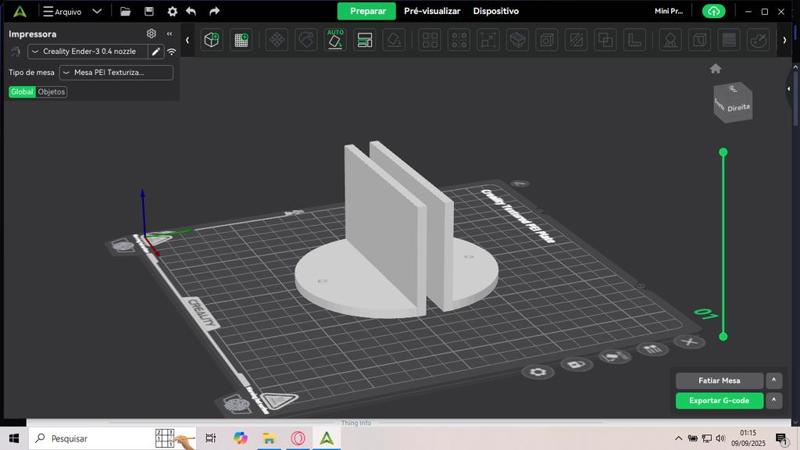The image size is (800, 450).
Task: Open the Arquivo menu
Action: click(68, 12)
